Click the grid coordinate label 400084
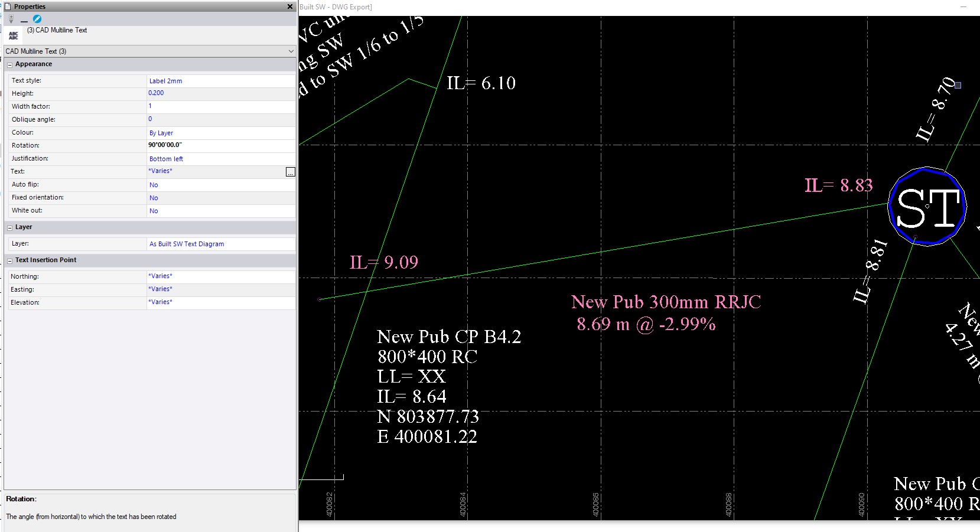The width and height of the screenshot is (980, 532). coord(463,505)
